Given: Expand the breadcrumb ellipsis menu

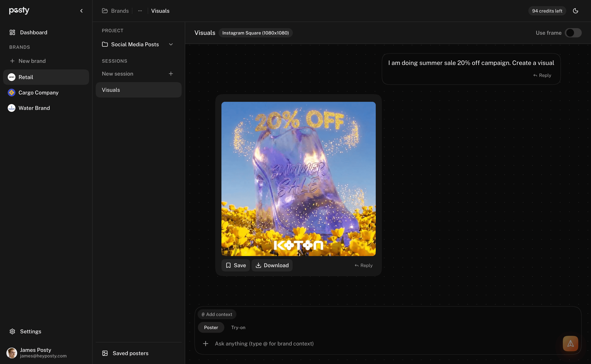Looking at the screenshot, I should tap(140, 11).
